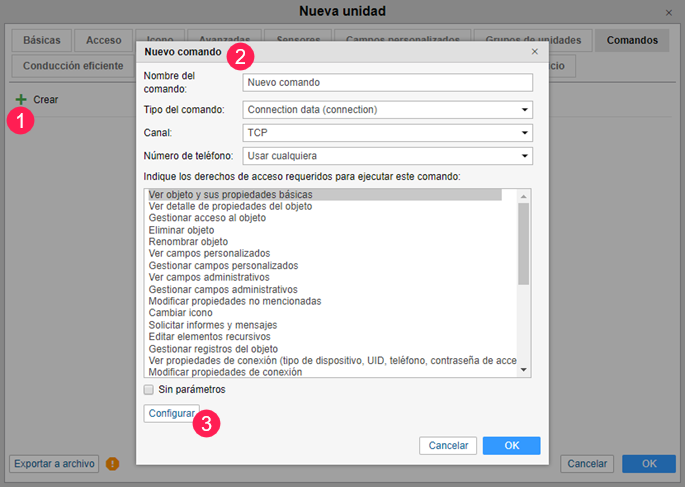Open the Tipo del comando dropdown
The width and height of the screenshot is (685, 487).
point(387,110)
